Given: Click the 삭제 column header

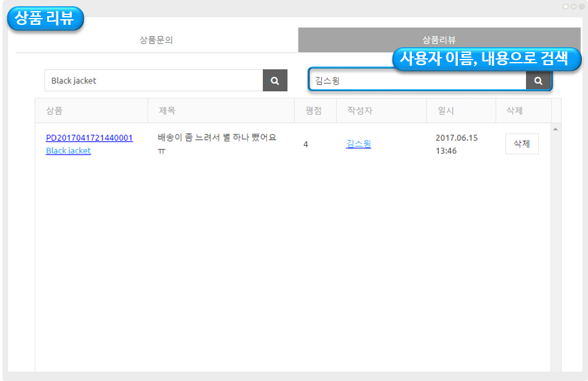Looking at the screenshot, I should pyautogui.click(x=515, y=111).
